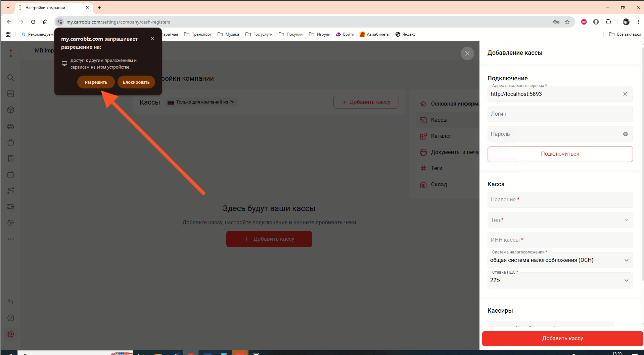This screenshot has width=644, height=355.
Task: Clear the local server address field
Action: point(625,94)
